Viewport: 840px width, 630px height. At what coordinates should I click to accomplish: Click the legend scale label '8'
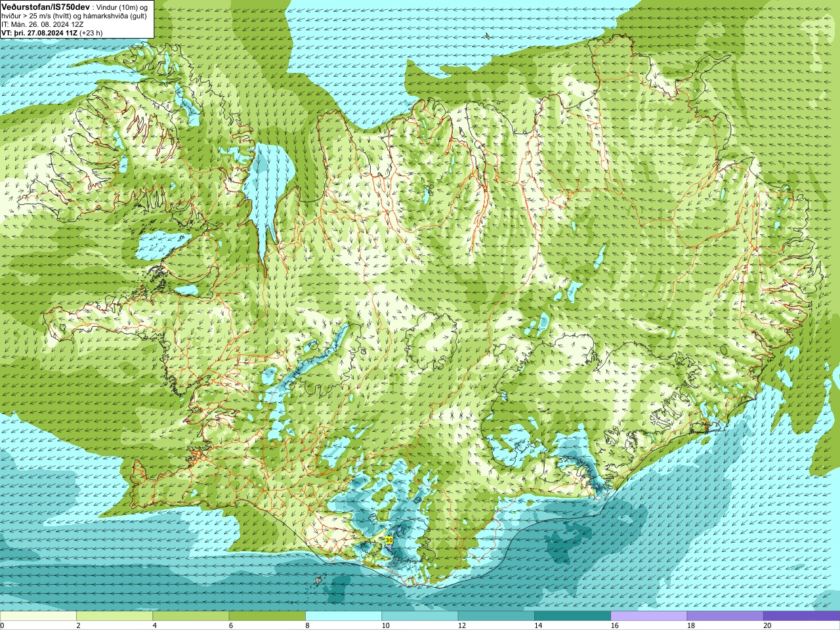pos(307,625)
